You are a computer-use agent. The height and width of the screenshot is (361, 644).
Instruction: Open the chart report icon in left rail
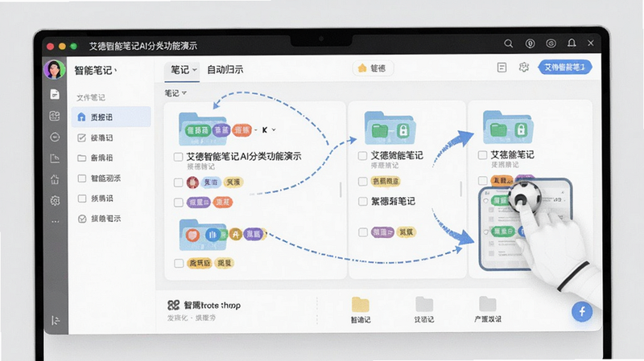coord(55,158)
